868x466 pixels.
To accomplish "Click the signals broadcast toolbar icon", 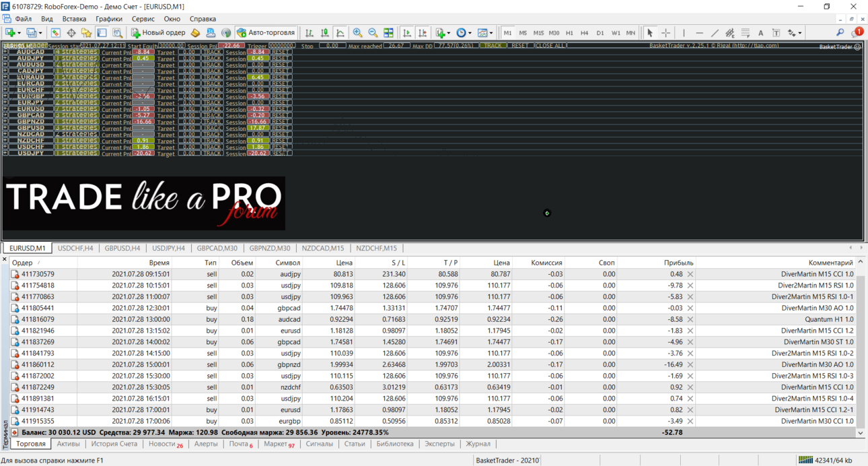I will [226, 32].
